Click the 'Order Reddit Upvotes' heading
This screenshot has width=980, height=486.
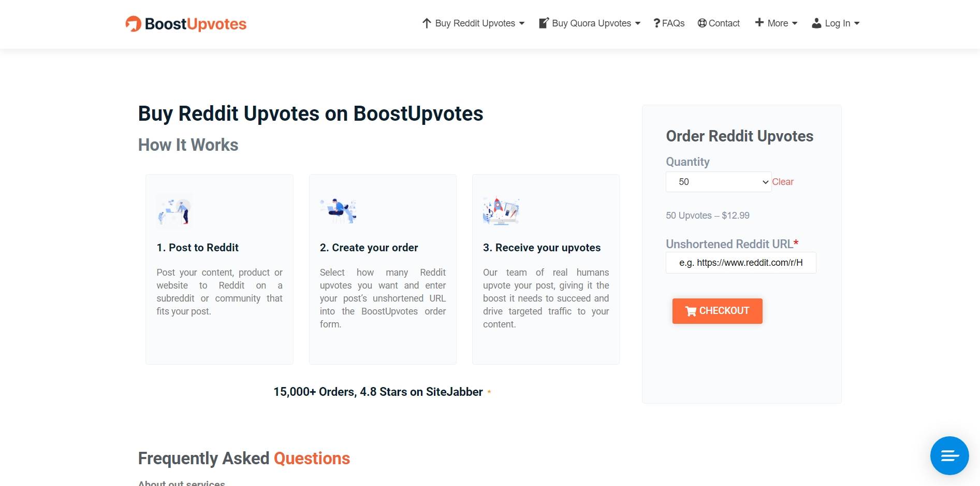(x=740, y=136)
